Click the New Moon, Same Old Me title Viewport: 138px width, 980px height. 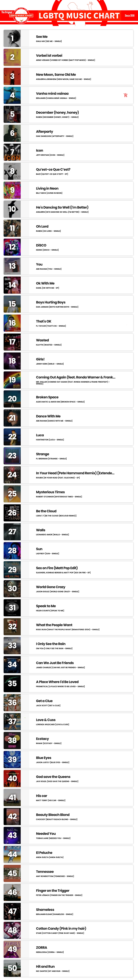[56, 75]
